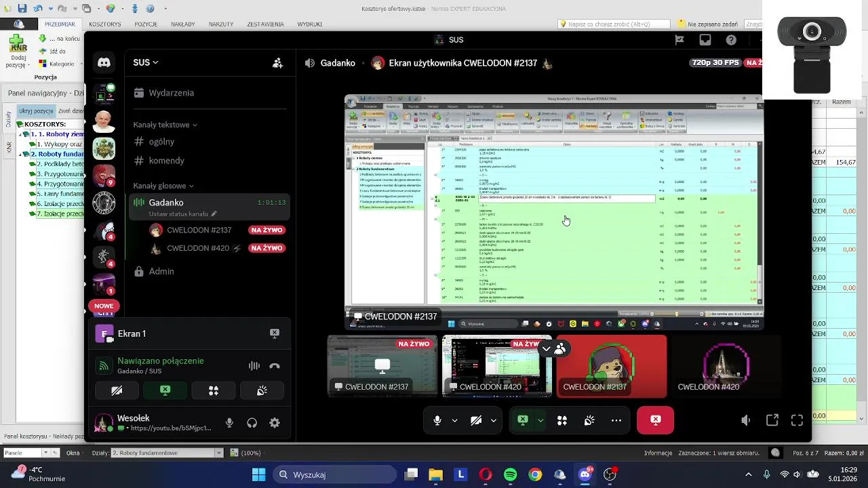The width and height of the screenshot is (868, 488).
Task: Open soundboard in call control bar
Action: tap(589, 420)
